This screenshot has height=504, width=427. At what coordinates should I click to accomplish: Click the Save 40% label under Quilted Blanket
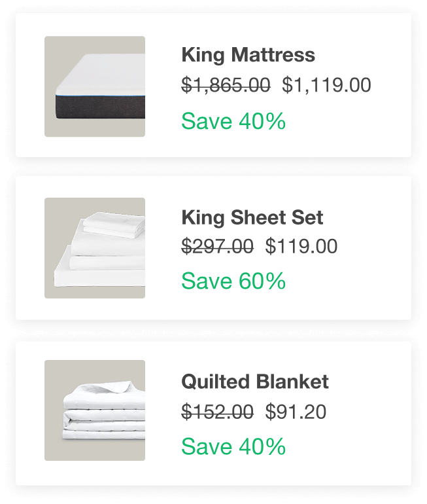pyautogui.click(x=233, y=446)
